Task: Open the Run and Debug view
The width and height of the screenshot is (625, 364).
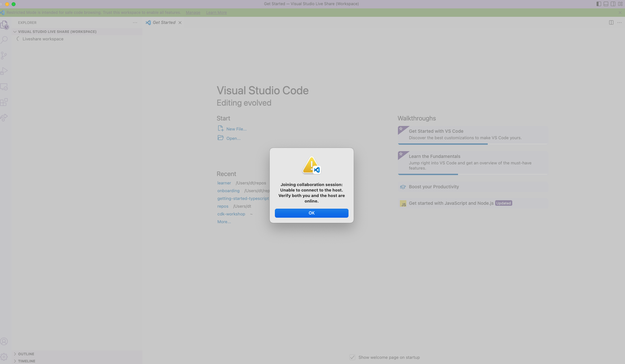Action: [4, 71]
